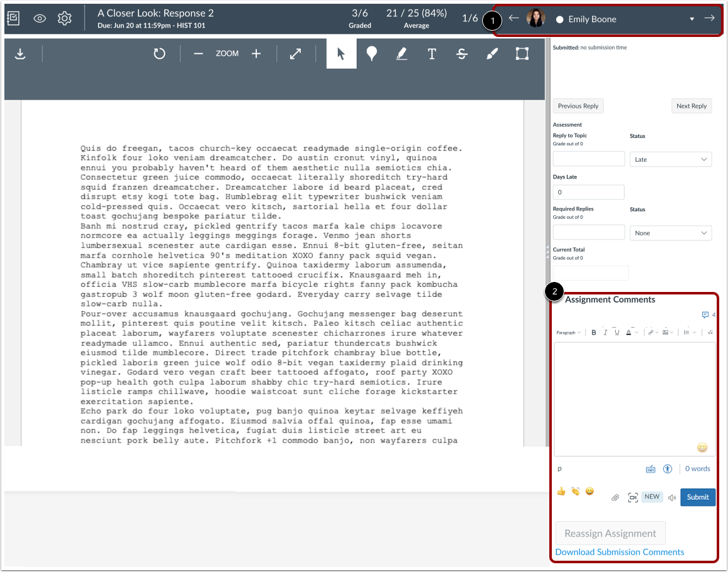Toggle grade visibility with the eye icon
The image size is (728, 572).
(40, 19)
